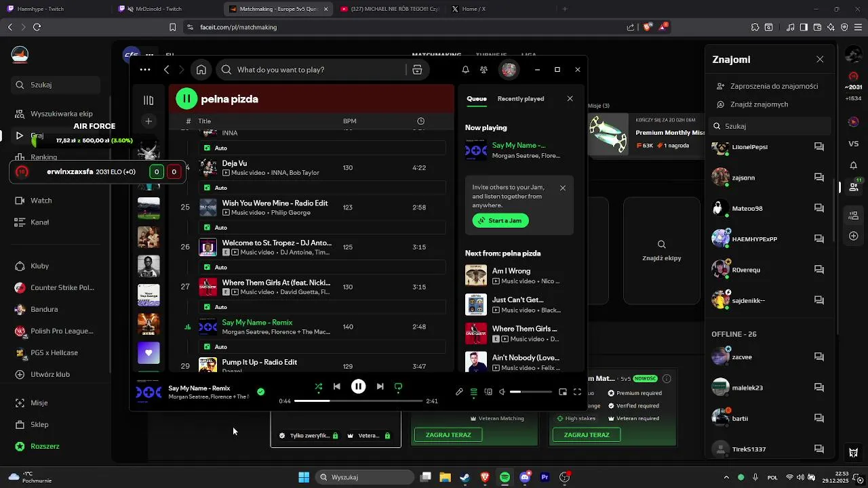Collapse Your Library sidebar icon
The height and width of the screenshot is (488, 868).
(x=149, y=100)
